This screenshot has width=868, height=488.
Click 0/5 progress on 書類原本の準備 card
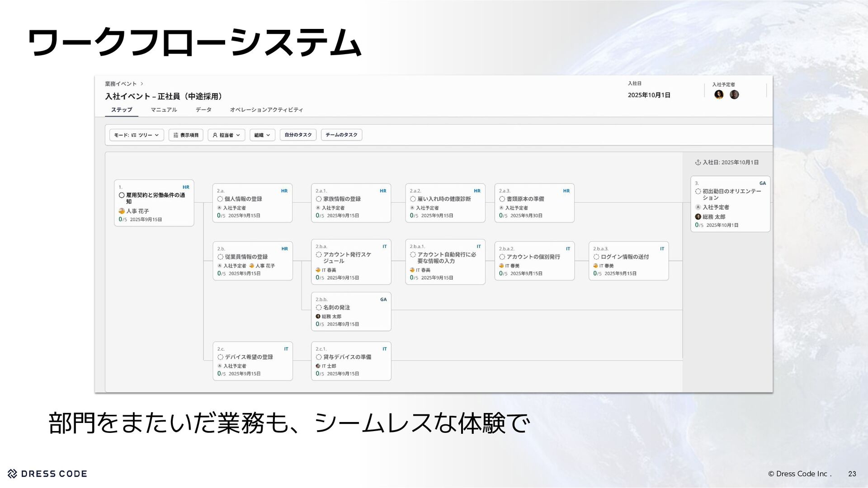504,216
